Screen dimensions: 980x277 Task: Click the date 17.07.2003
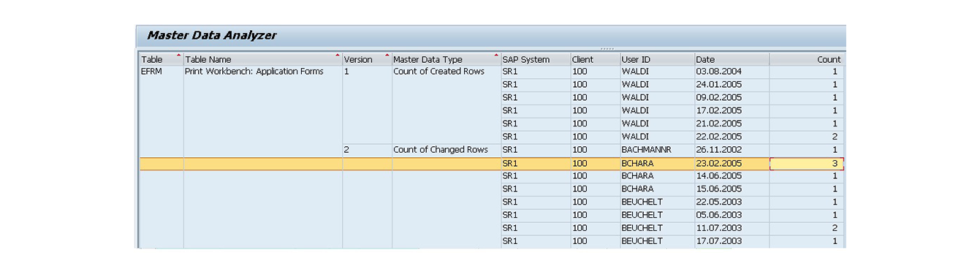[x=732, y=241]
